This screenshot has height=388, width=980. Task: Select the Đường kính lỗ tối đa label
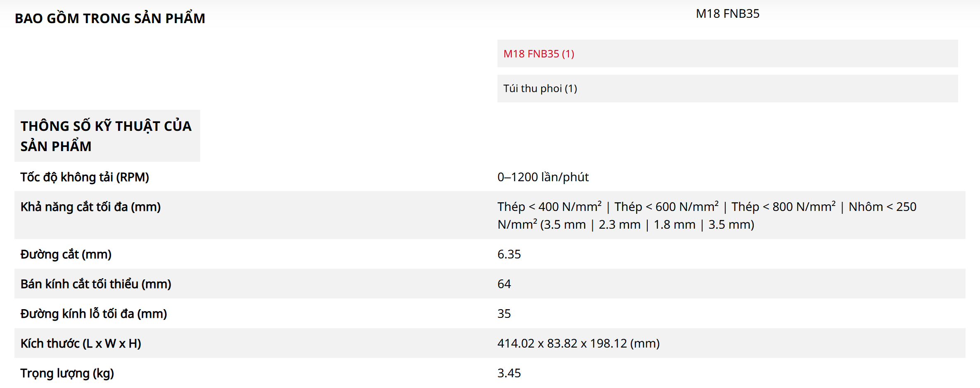94,314
